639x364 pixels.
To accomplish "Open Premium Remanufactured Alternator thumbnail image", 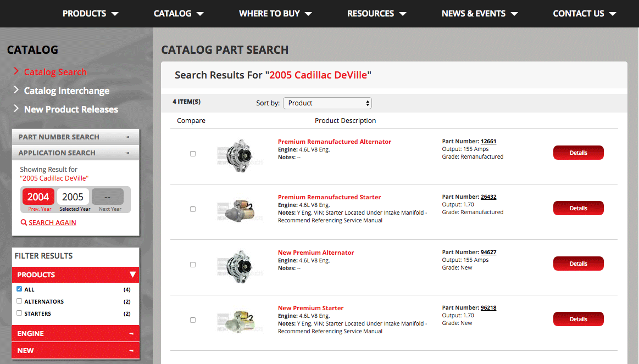I will click(x=240, y=156).
